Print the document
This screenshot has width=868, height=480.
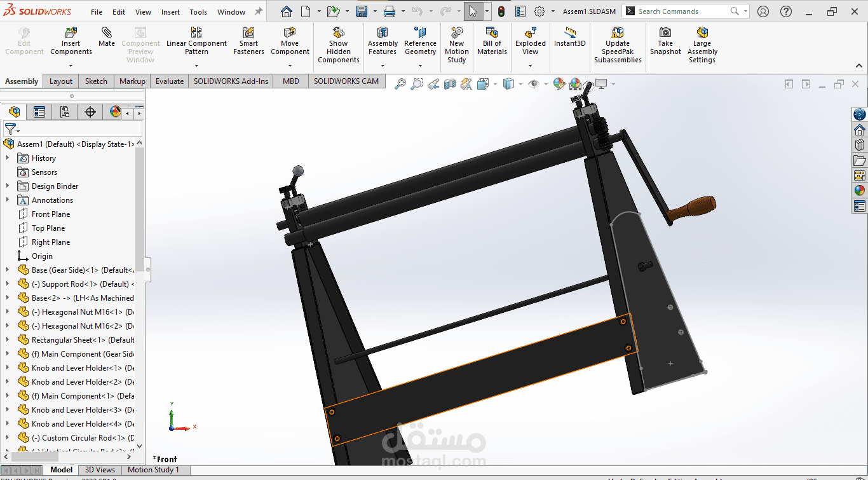[390, 11]
